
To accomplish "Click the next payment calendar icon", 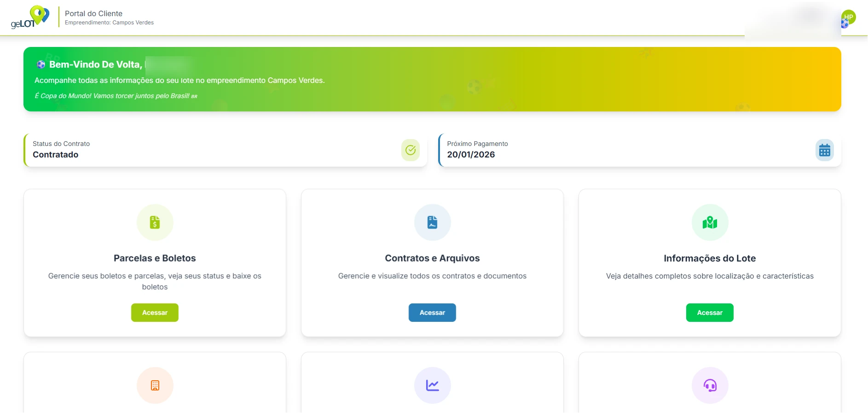I will tap(825, 150).
